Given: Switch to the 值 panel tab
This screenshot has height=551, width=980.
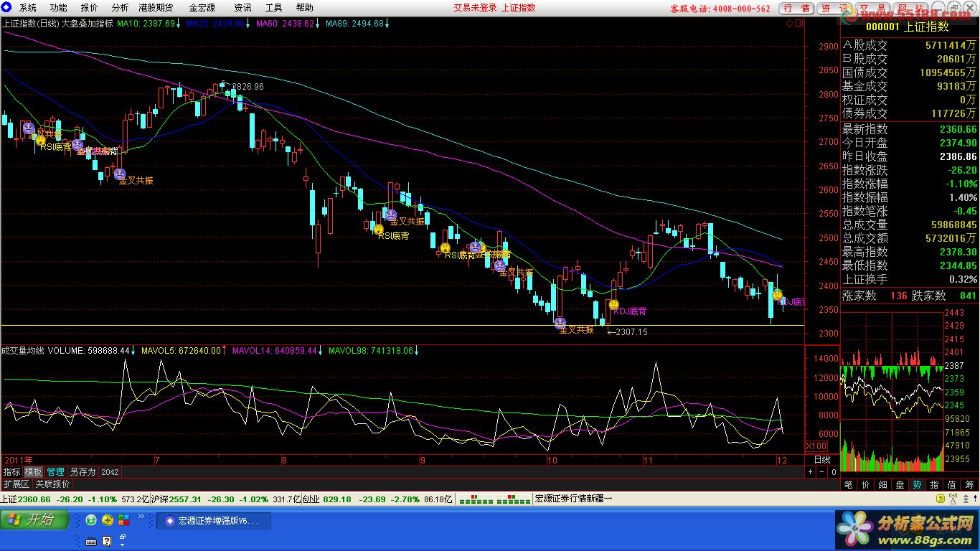Looking at the screenshot, I should point(952,485).
